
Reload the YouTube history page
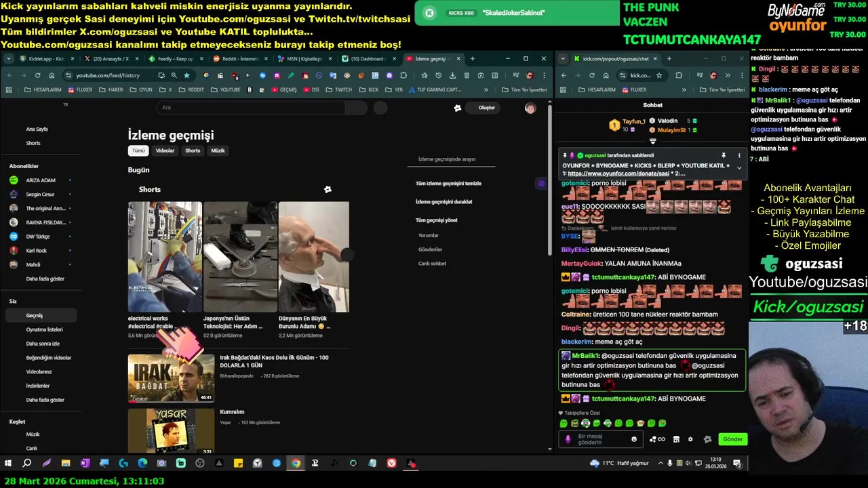point(38,75)
